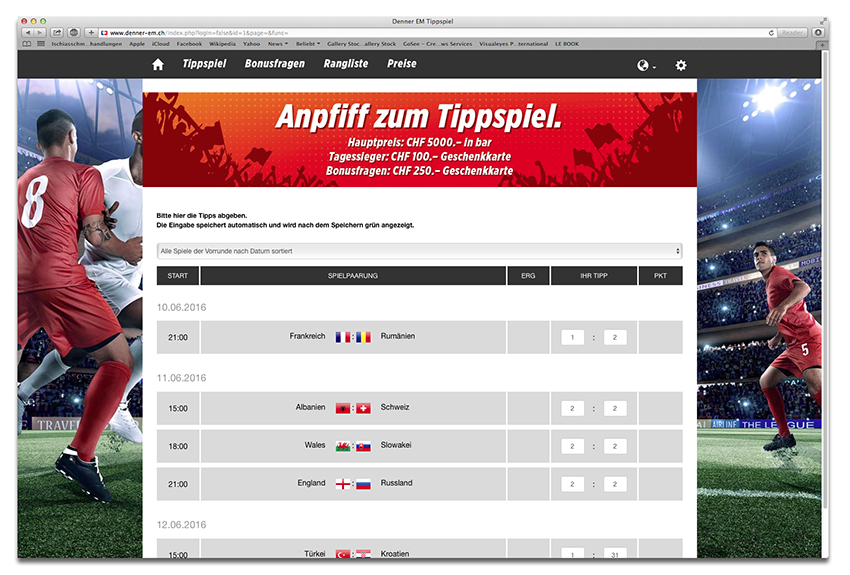Edit Albanien home score tip
Viewport: 850px width, 575px height.
pyautogui.click(x=572, y=408)
